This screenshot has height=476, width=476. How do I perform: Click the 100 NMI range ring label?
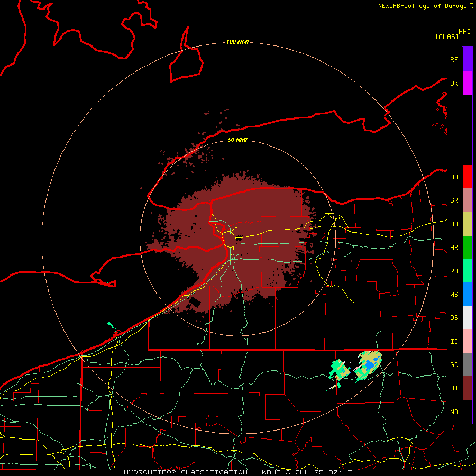click(237, 42)
